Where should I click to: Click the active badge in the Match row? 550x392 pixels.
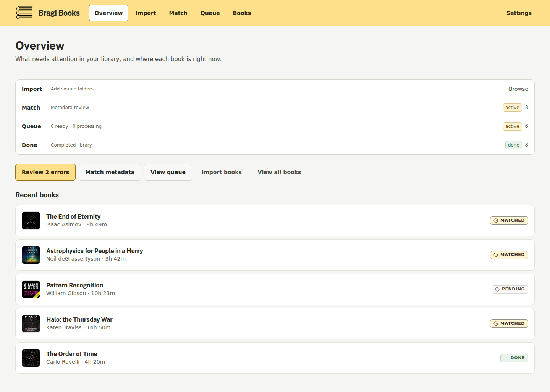tap(512, 108)
